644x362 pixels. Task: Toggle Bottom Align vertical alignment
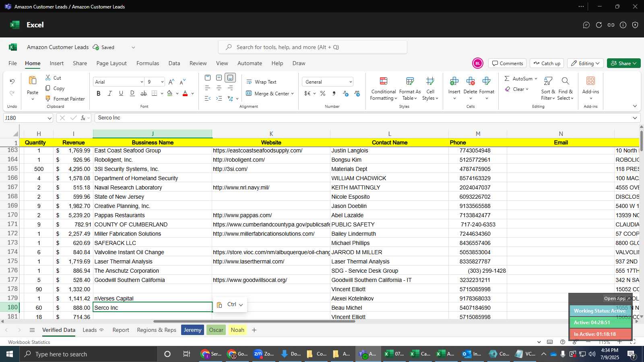(230, 78)
